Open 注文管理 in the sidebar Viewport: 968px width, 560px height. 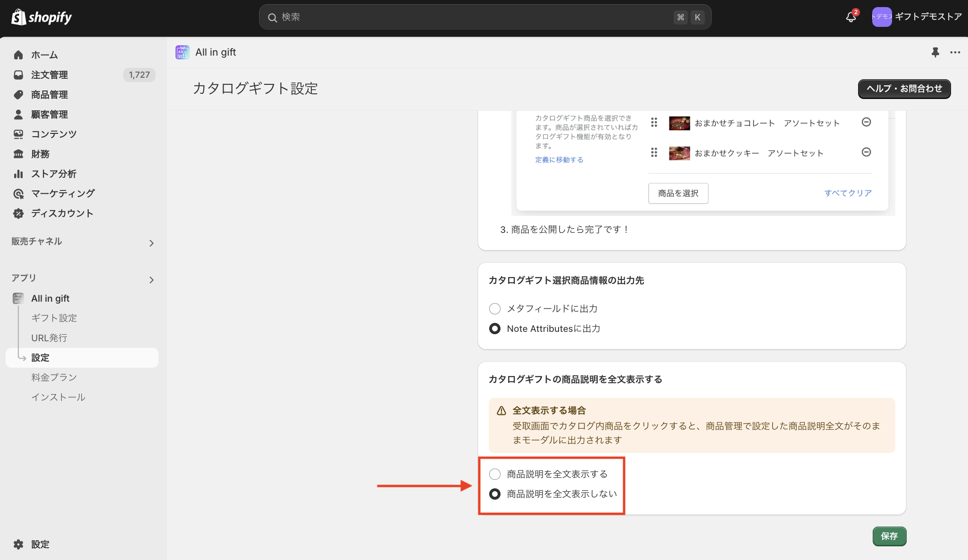pos(50,75)
